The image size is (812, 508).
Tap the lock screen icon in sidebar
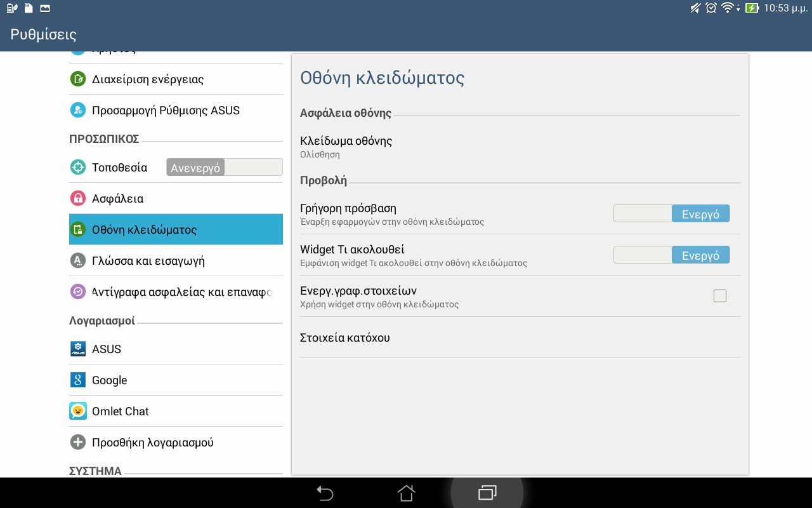77,229
